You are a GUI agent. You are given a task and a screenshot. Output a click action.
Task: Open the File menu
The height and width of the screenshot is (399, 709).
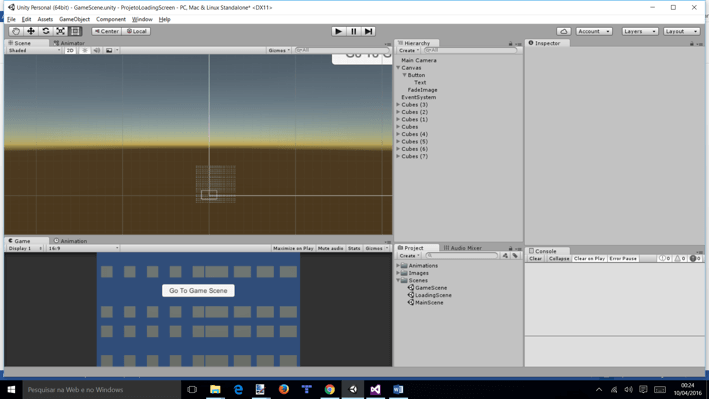click(x=11, y=19)
